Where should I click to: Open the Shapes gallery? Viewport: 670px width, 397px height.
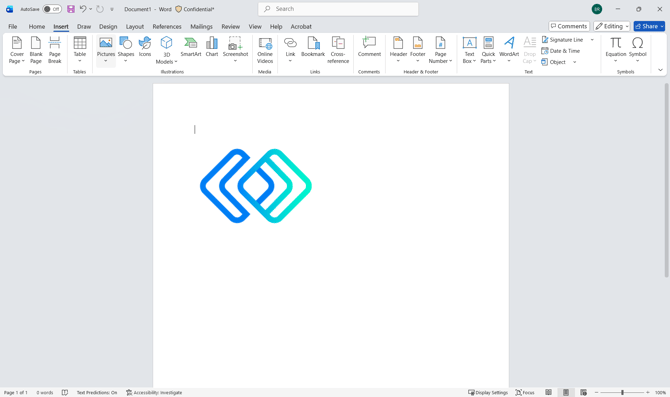click(126, 50)
